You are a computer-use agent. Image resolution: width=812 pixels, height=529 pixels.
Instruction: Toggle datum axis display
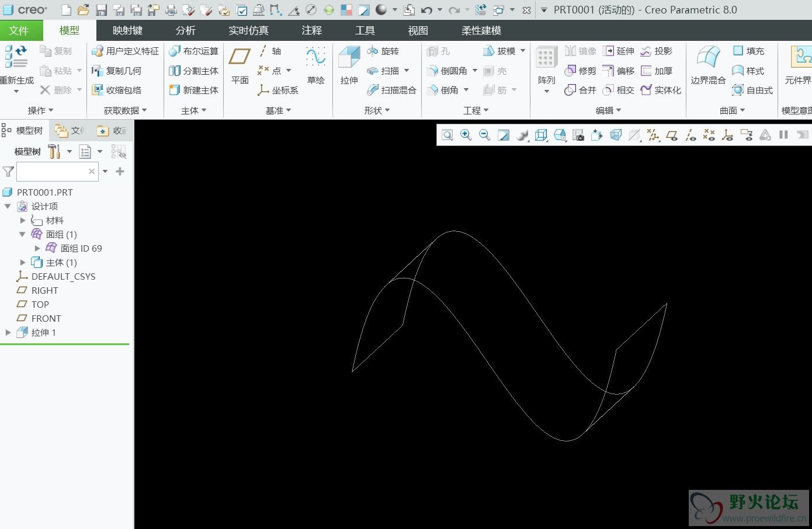pos(690,135)
